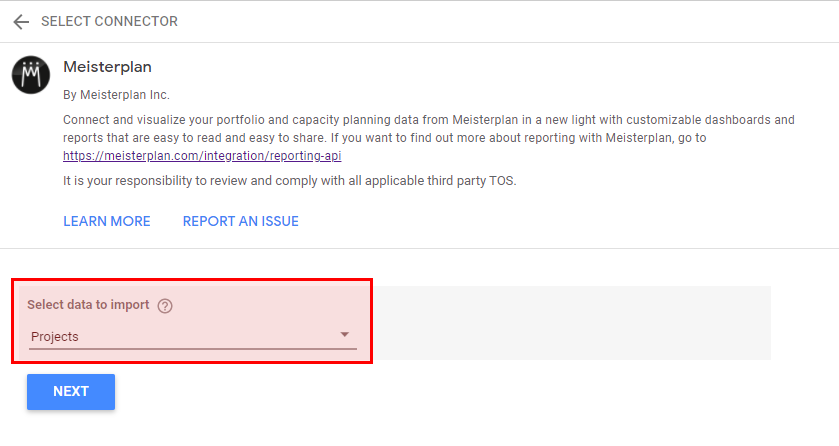Open the LEARN MORE link

coord(106,221)
